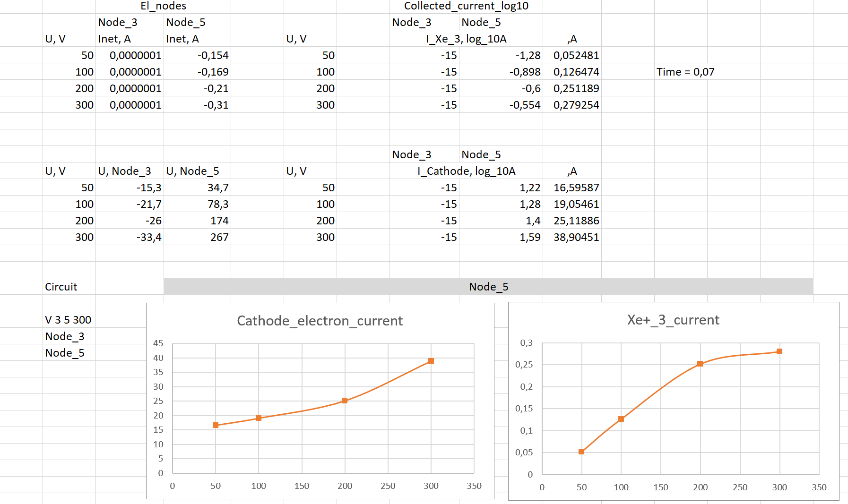Click the 200 data marker on Xe+ chart
Screen dimensions: 848x504
click(x=700, y=364)
